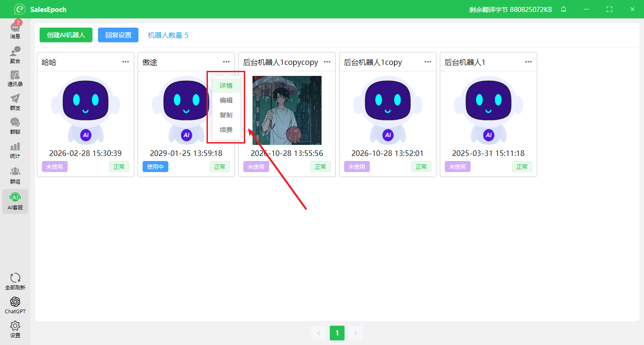Click the 傲途 card title
Image resolution: width=644 pixels, height=345 pixels.
pos(150,62)
